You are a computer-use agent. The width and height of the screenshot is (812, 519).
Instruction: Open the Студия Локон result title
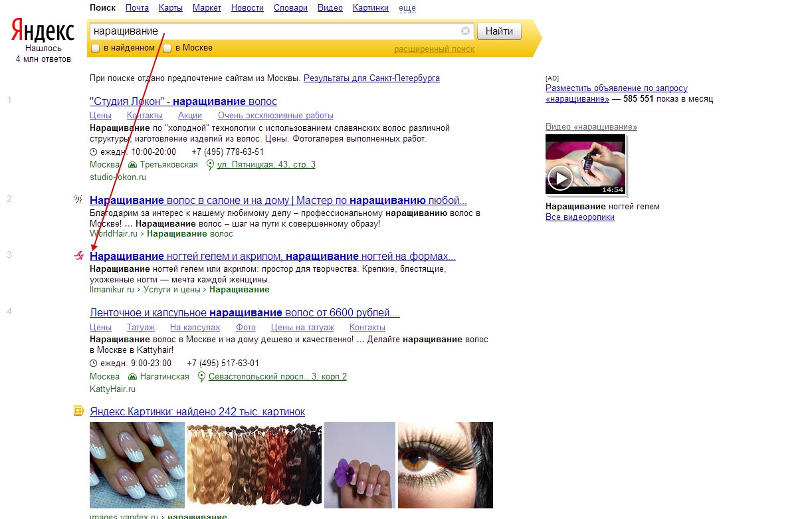click(x=183, y=102)
